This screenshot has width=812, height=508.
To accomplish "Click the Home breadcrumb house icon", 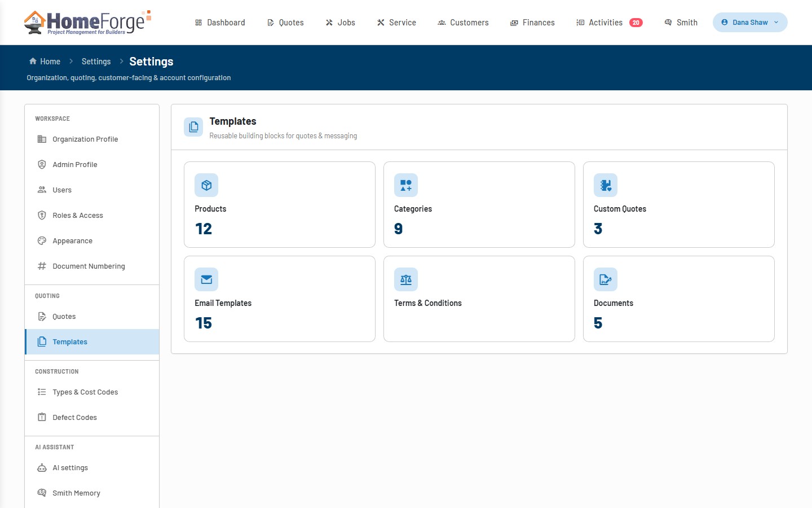I will pyautogui.click(x=33, y=62).
